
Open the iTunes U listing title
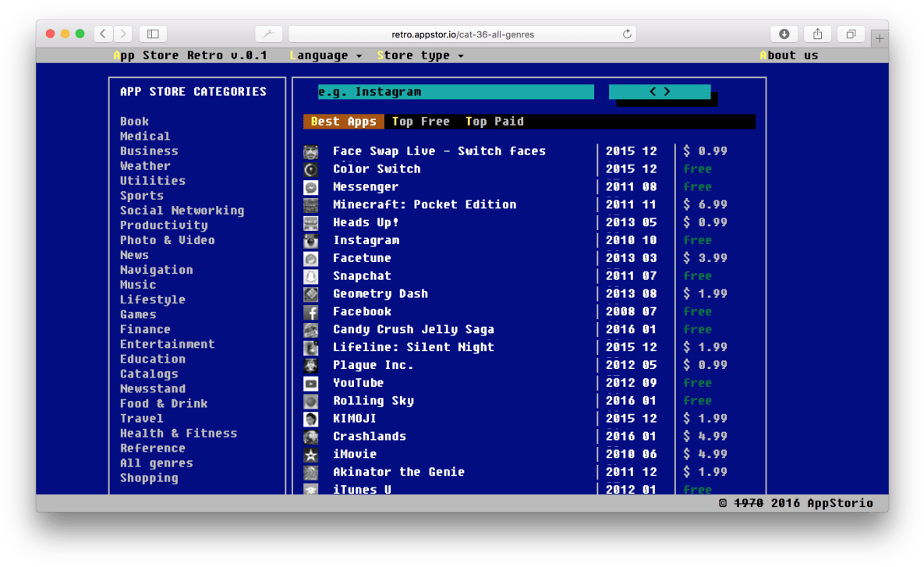click(x=362, y=489)
